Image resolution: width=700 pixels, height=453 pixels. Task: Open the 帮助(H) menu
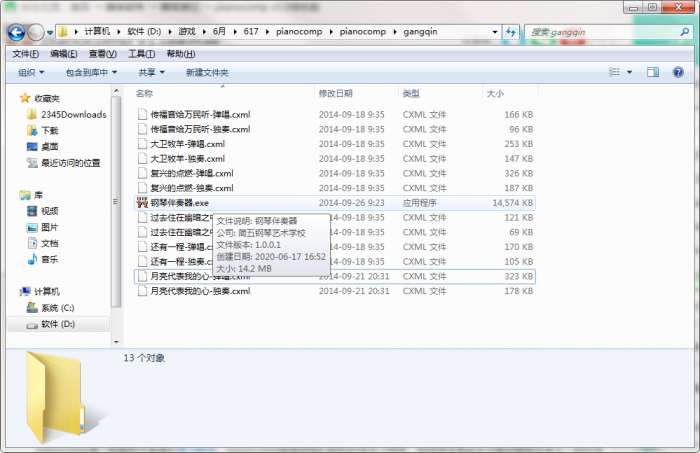pos(181,54)
